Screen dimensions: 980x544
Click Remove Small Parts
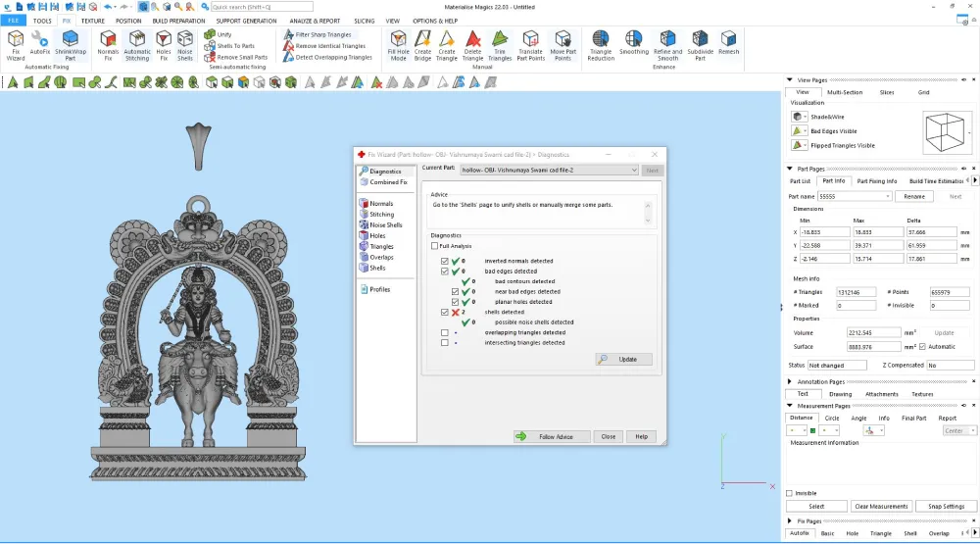click(x=236, y=57)
